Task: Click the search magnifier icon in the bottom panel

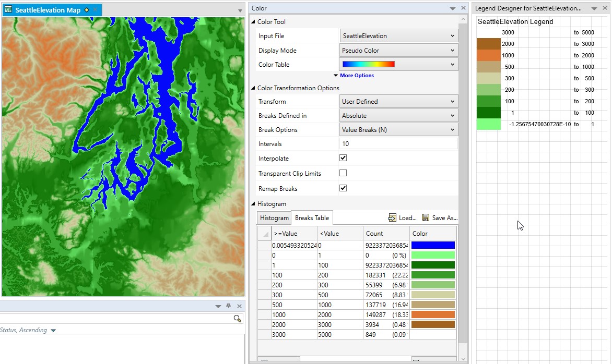Action: pos(238,318)
